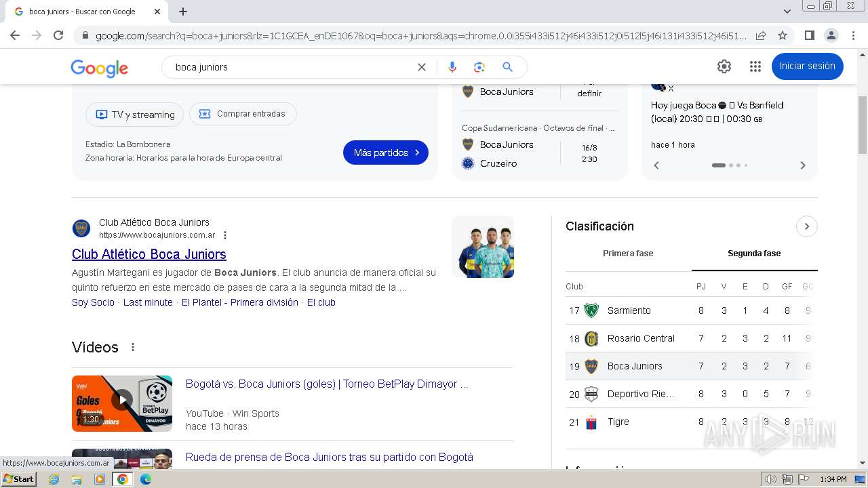Viewport: 868px width, 488px height.
Task: Open the Soy Socio sitelink
Action: click(x=93, y=302)
